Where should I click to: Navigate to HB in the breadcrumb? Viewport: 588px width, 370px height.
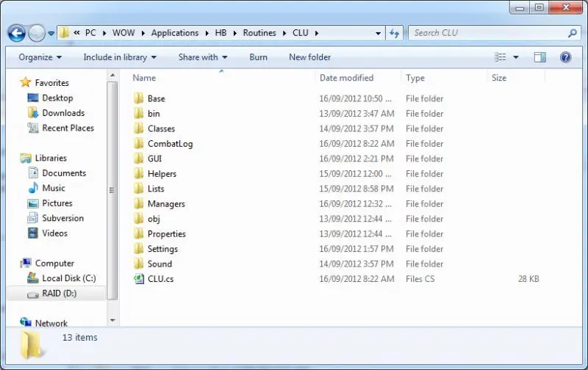(220, 33)
